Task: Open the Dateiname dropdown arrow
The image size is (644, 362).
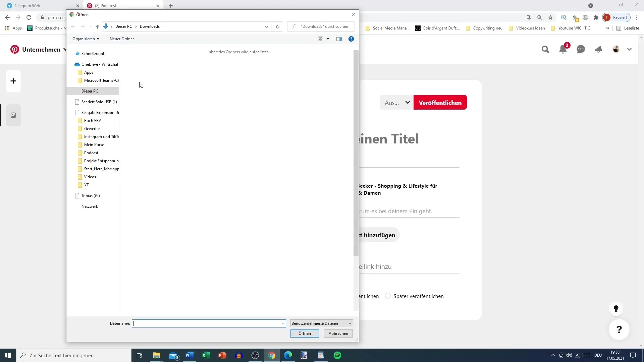Action: tap(283, 323)
